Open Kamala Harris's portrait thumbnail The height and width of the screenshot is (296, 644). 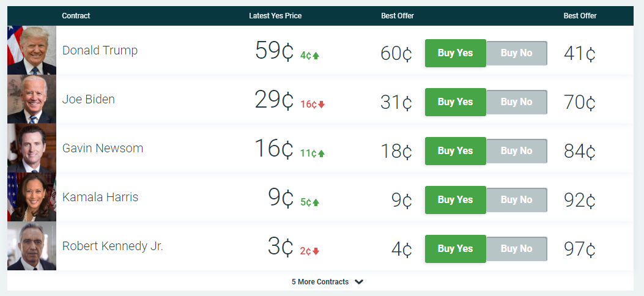(x=32, y=197)
